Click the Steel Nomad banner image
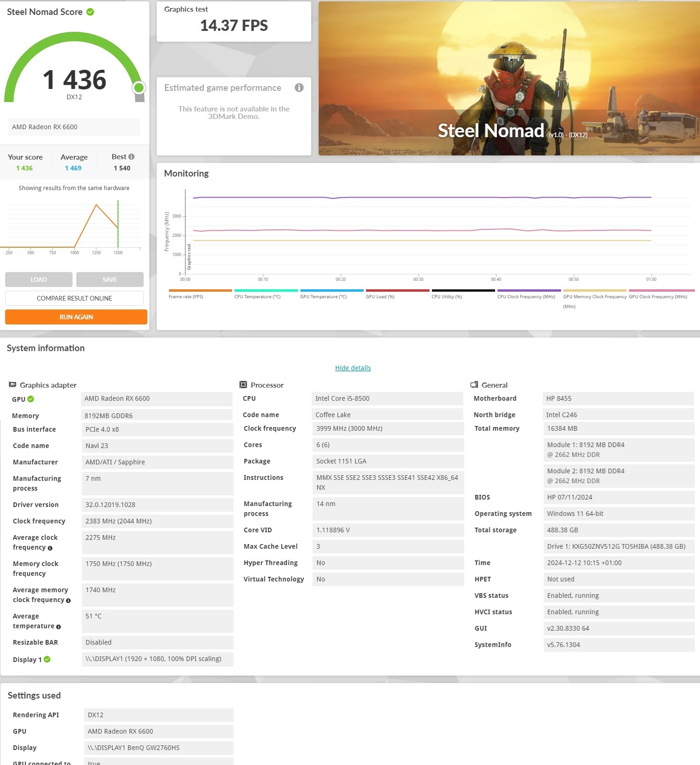This screenshot has height=765, width=700. click(509, 78)
